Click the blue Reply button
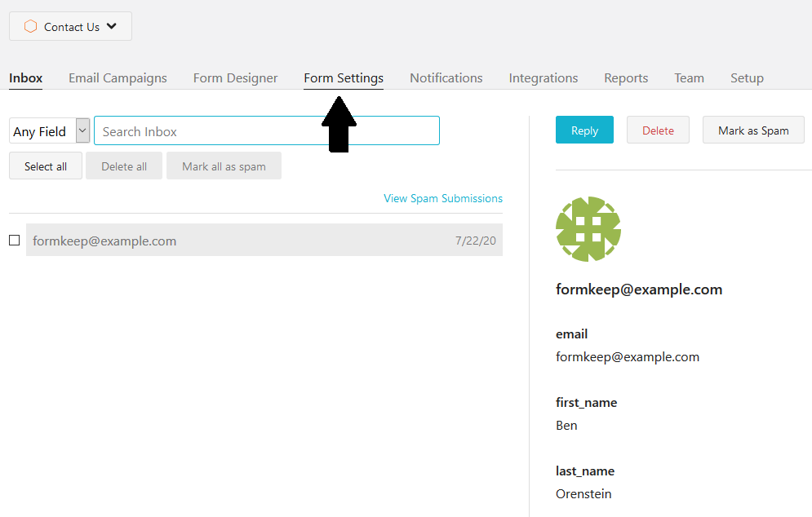 tap(584, 130)
